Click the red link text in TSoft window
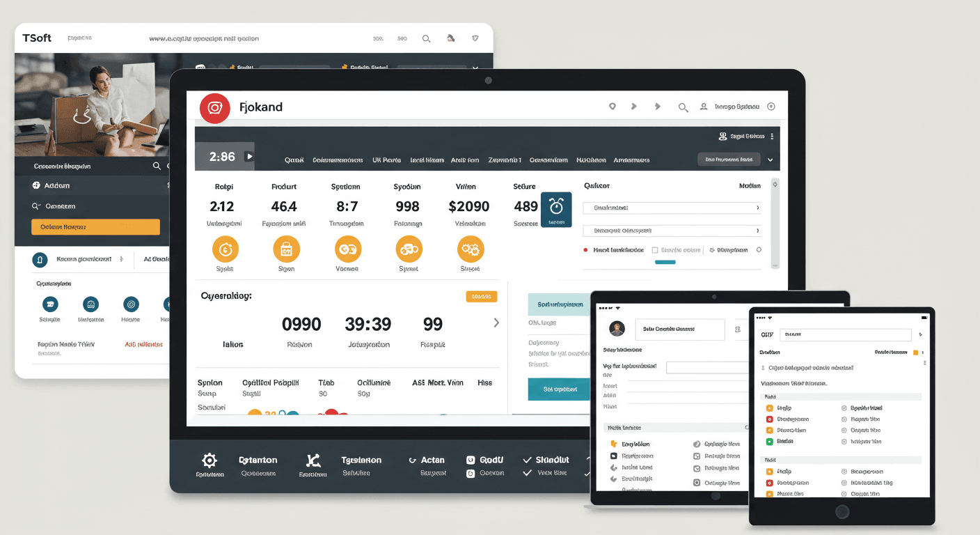This screenshot has height=535, width=980. (143, 345)
